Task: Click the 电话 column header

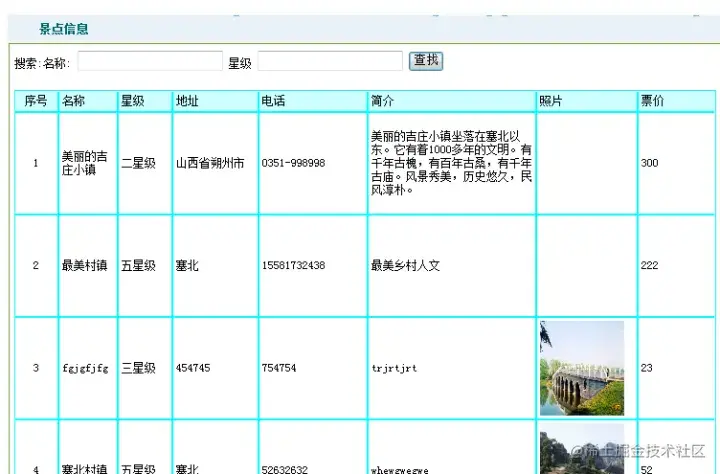Action: pyautogui.click(x=313, y=101)
